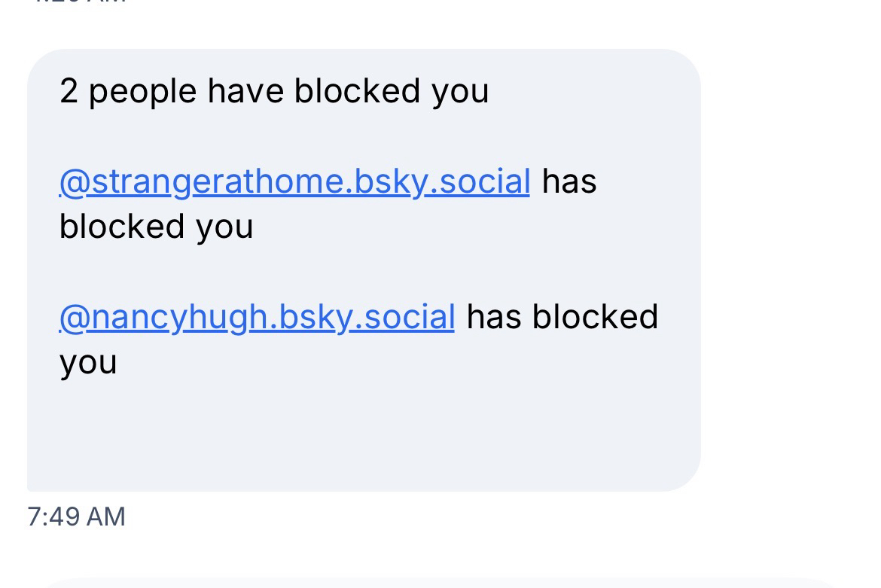Select the partially visible message bubble at the bottom

click(437, 583)
